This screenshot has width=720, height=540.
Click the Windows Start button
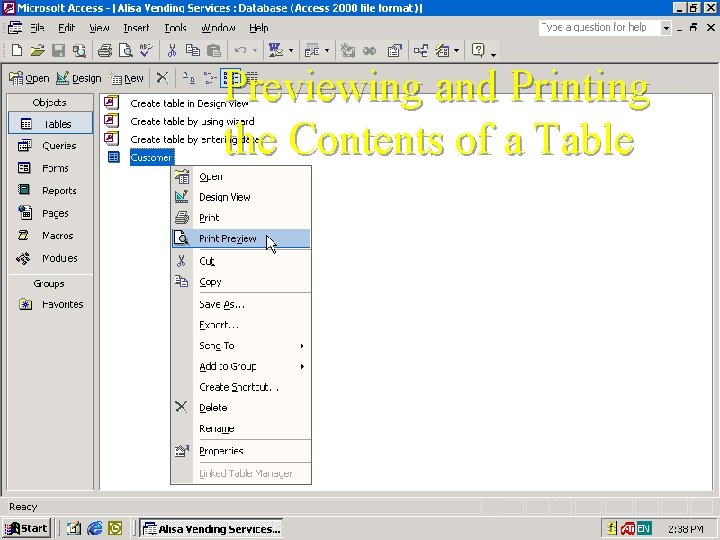(27, 529)
